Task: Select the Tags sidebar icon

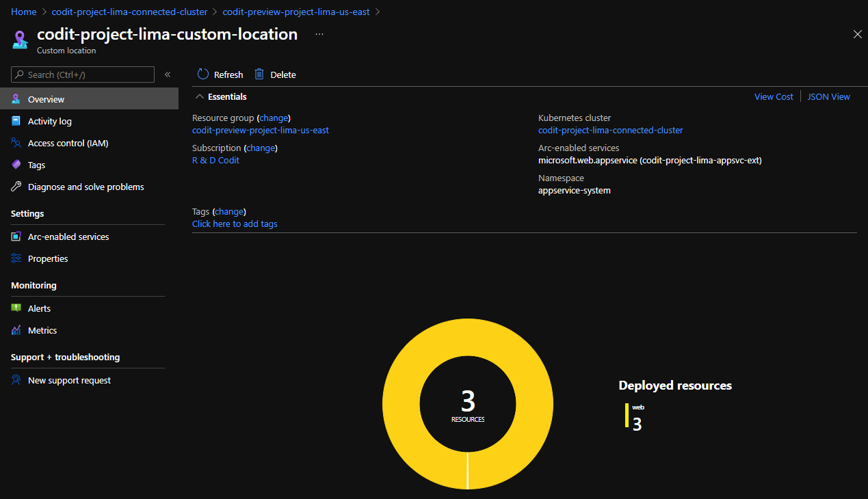Action: click(x=15, y=165)
